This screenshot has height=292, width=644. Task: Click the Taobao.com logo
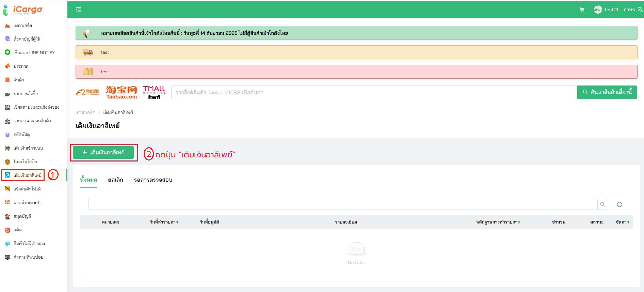(122, 92)
